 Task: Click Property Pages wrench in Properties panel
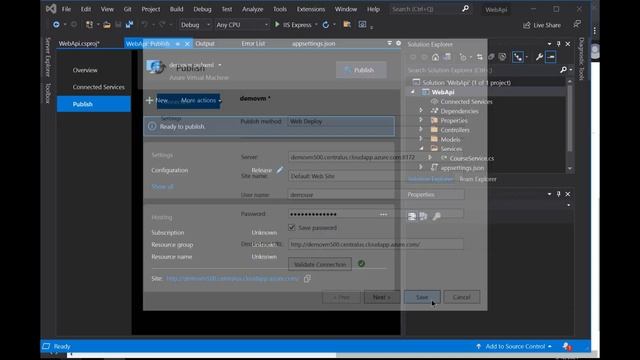tap(437, 216)
